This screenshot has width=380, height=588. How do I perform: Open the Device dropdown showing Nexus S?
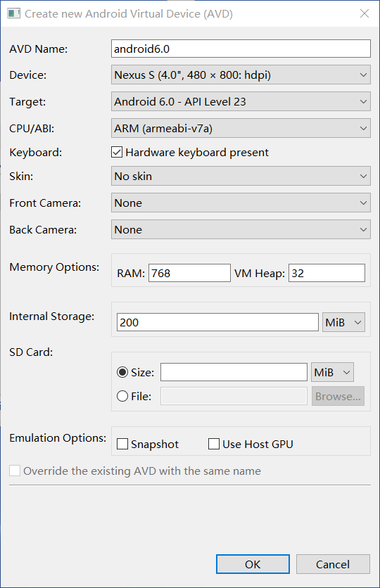pyautogui.click(x=241, y=75)
